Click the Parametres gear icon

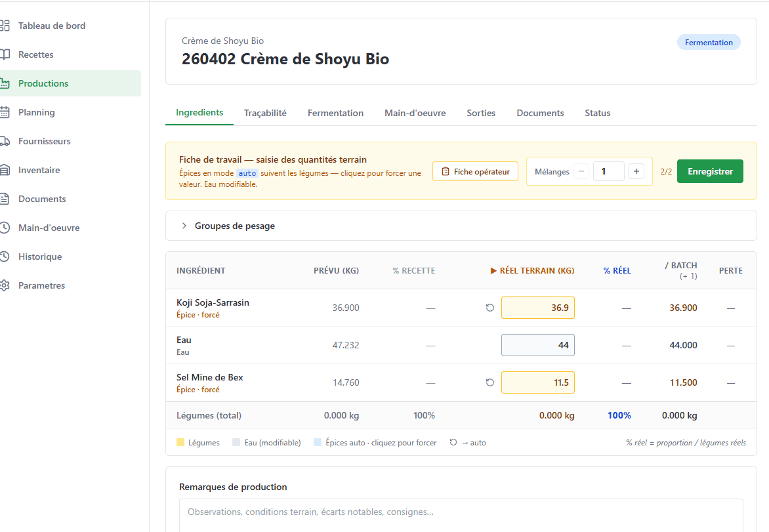[5, 285]
